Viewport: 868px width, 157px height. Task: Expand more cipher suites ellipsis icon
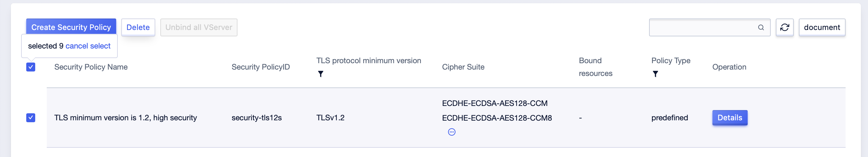click(x=452, y=132)
